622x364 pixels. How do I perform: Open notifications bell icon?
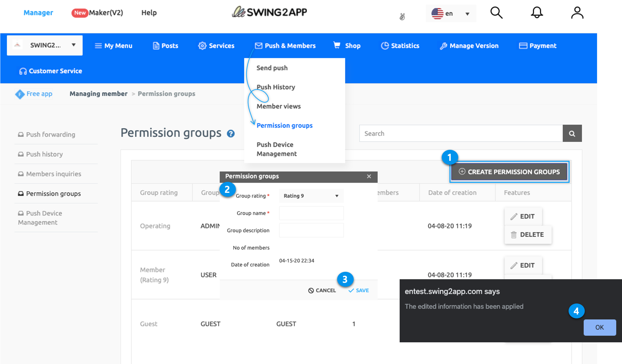(x=537, y=13)
